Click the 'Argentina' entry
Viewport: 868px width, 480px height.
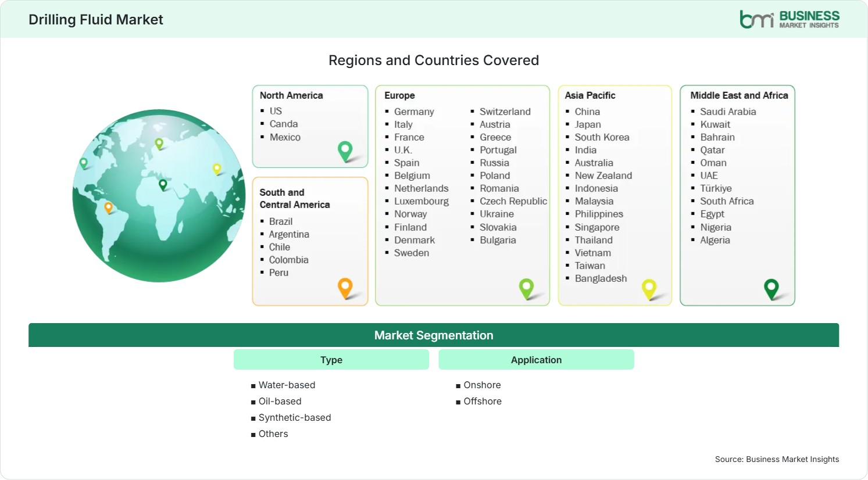point(289,234)
